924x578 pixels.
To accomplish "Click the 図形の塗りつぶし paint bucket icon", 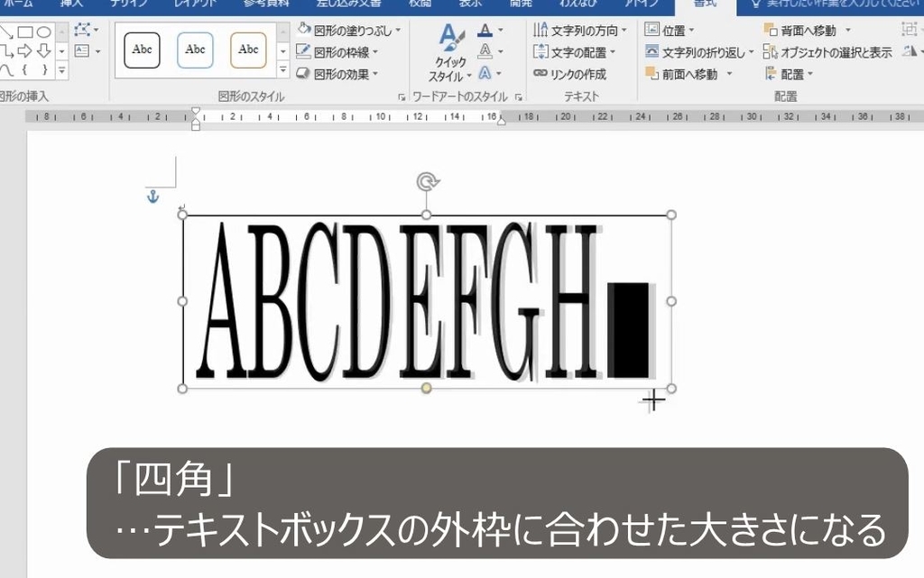I will pos(303,30).
